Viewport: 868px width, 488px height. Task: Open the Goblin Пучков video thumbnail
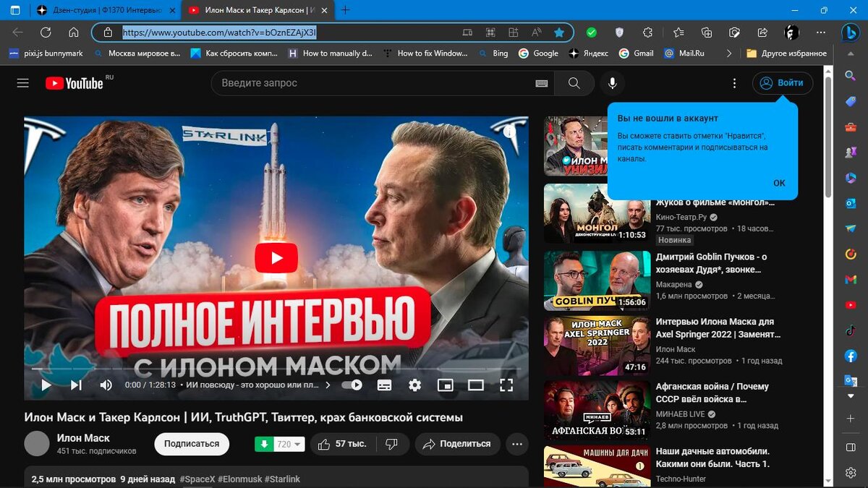pyautogui.click(x=597, y=281)
